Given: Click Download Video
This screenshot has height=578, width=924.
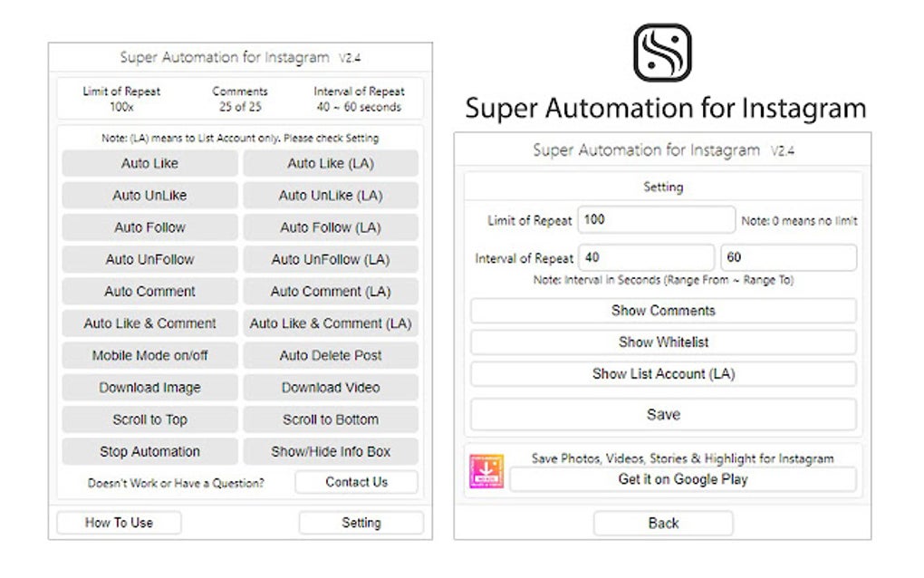Looking at the screenshot, I should [x=330, y=387].
